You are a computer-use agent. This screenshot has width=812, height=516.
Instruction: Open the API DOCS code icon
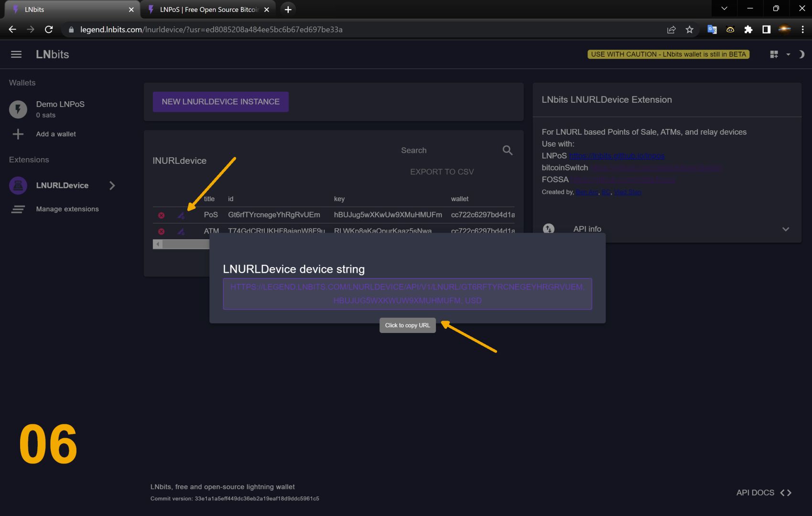tap(785, 493)
